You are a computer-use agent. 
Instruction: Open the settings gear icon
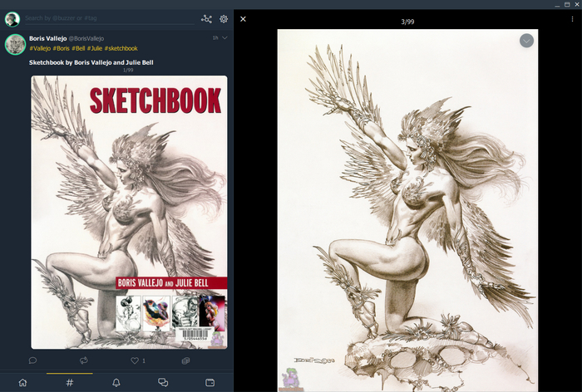pyautogui.click(x=224, y=19)
